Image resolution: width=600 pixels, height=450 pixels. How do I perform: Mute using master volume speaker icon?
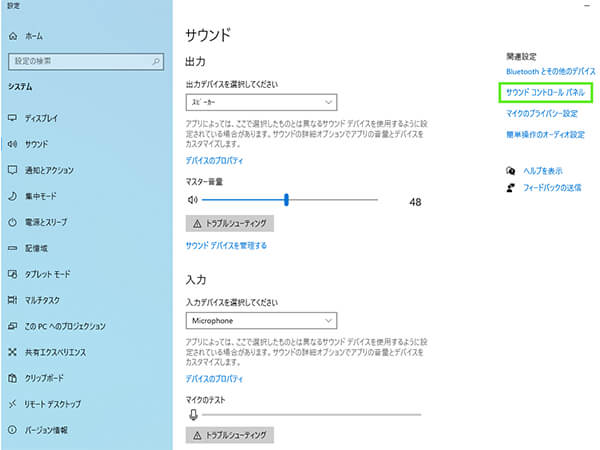pos(193,200)
